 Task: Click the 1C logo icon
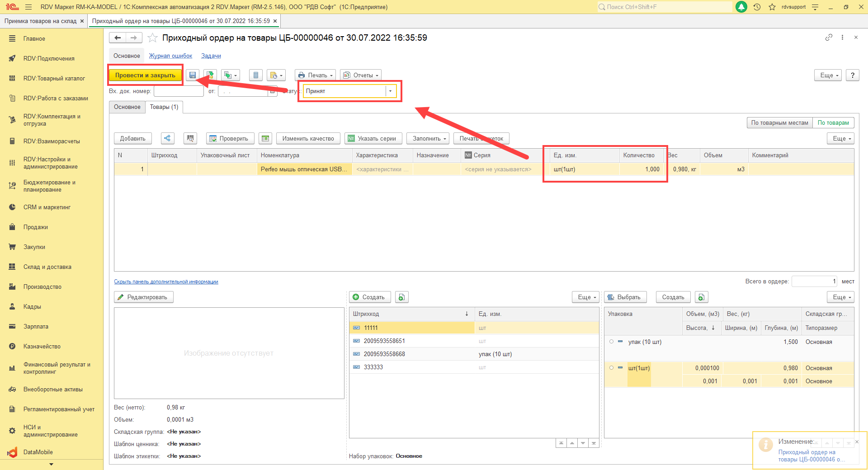pos(12,7)
